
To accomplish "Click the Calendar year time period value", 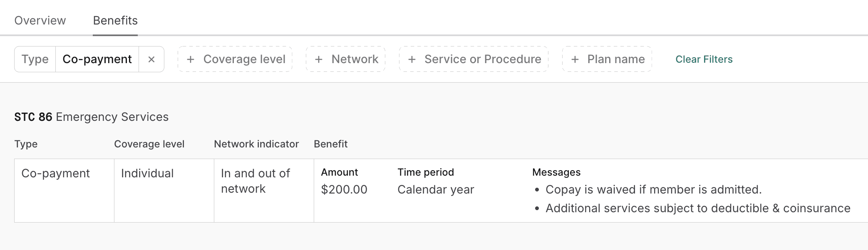I will [x=436, y=190].
